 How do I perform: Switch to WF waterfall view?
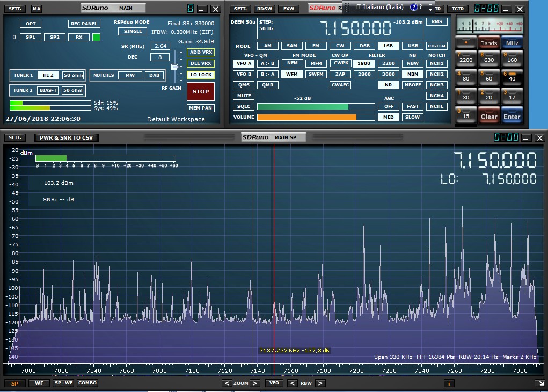click(x=39, y=383)
